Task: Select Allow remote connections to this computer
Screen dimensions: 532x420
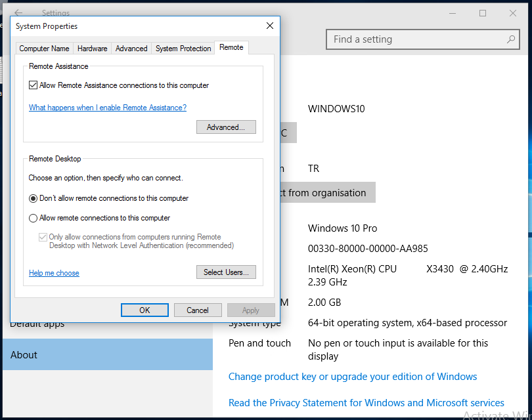Action: 33,218
